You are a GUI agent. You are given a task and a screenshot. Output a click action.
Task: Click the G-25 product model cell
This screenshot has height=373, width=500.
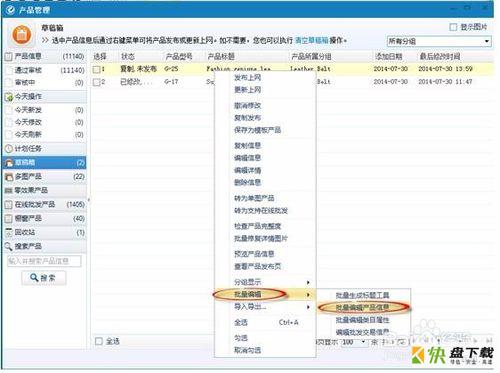(171, 69)
